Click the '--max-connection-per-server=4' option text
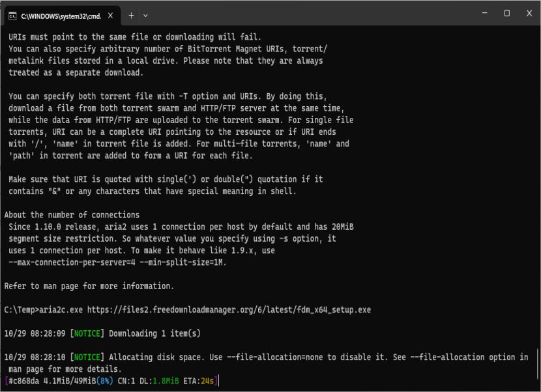Screen dimensions: 541x392 click(x=72, y=262)
